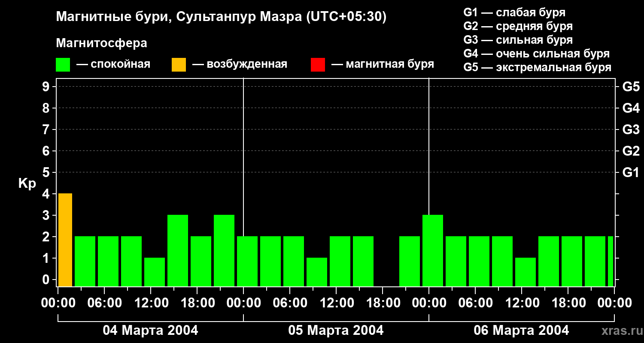Click the red 'магнитная буря' legend swatch

[318, 65]
